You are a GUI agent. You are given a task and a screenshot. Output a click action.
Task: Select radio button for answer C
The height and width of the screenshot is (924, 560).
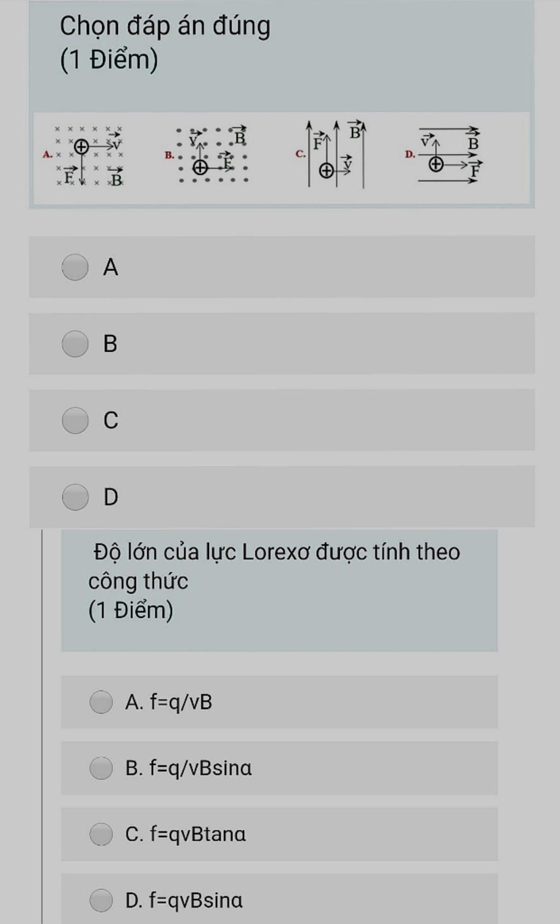point(75,420)
